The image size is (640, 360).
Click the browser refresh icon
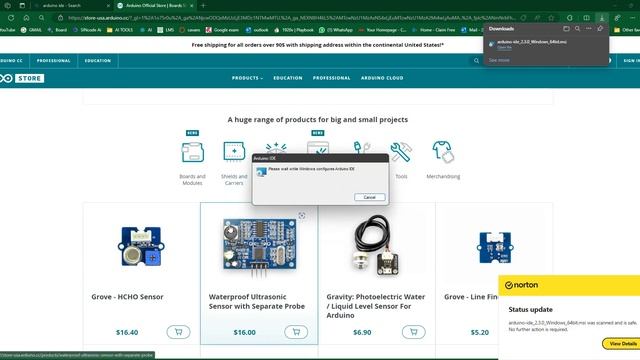tap(11, 18)
